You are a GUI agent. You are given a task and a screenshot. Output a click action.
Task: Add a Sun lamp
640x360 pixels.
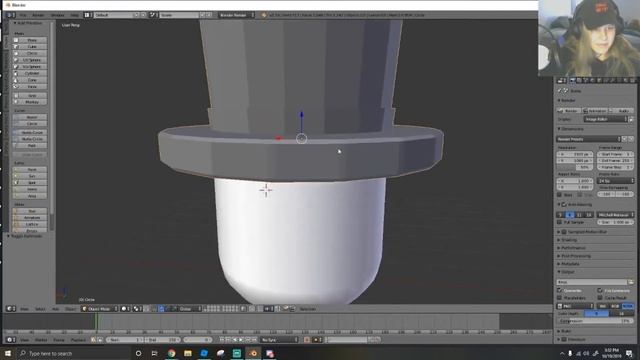29,176
